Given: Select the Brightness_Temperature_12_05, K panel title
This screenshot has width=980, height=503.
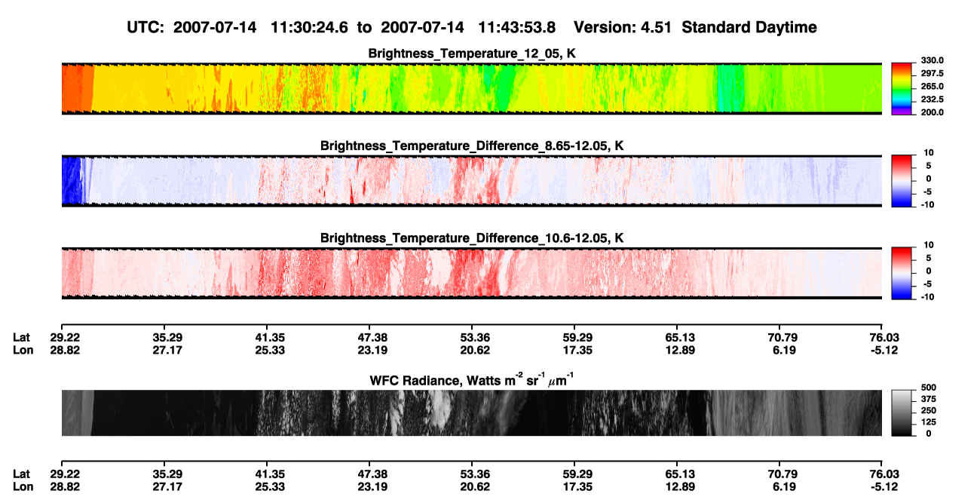Looking at the screenshot, I should [472, 54].
